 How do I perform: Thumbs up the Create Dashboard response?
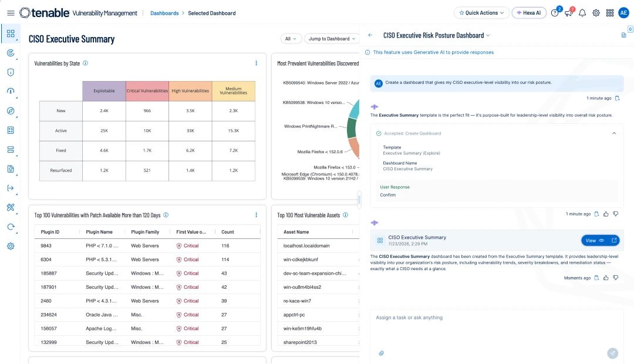pyautogui.click(x=606, y=214)
